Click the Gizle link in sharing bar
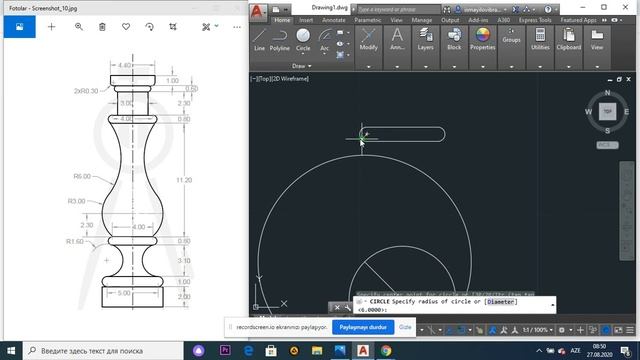This screenshot has width=640, height=360. click(x=405, y=327)
